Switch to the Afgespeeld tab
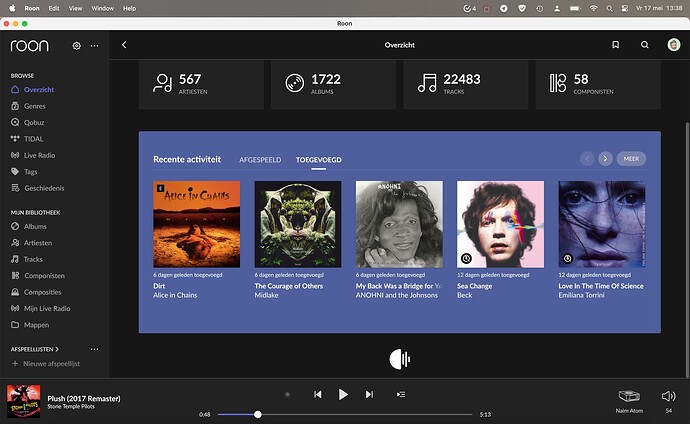Image resolution: width=690 pixels, height=424 pixels. click(x=260, y=160)
